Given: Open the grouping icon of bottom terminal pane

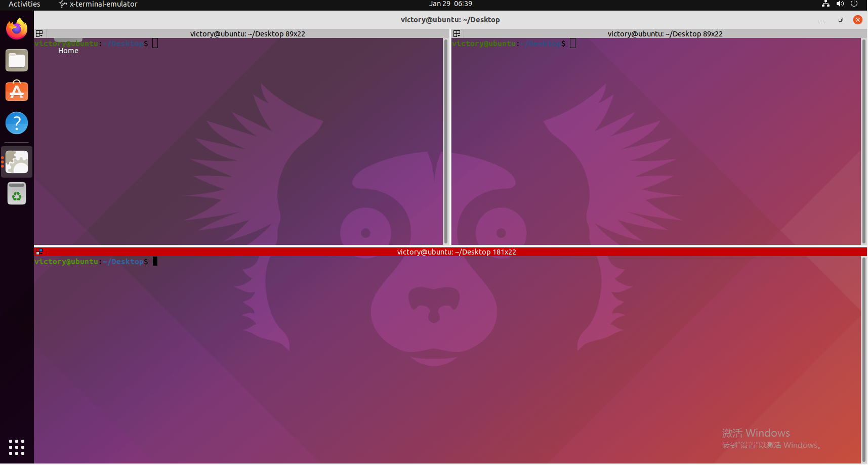Looking at the screenshot, I should coord(39,251).
